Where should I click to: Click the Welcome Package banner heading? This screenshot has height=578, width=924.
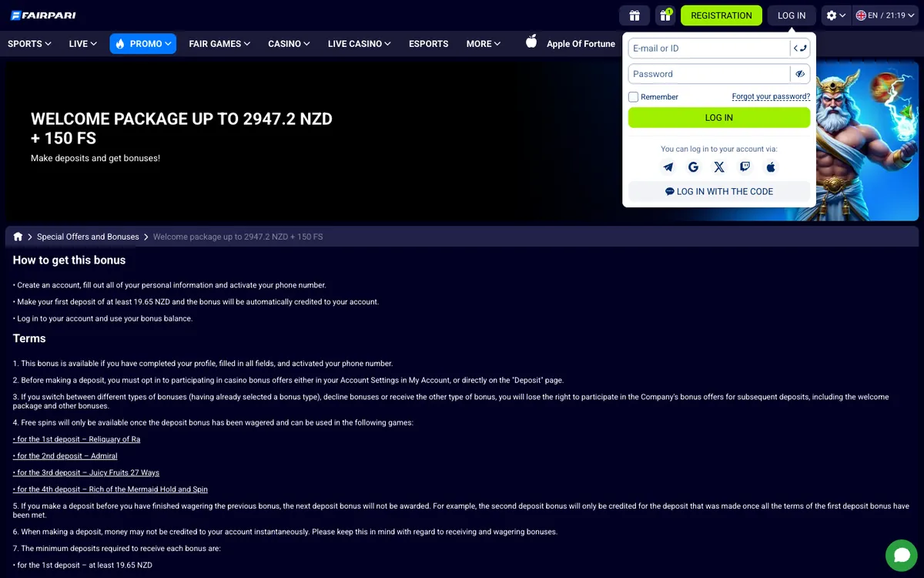[182, 129]
